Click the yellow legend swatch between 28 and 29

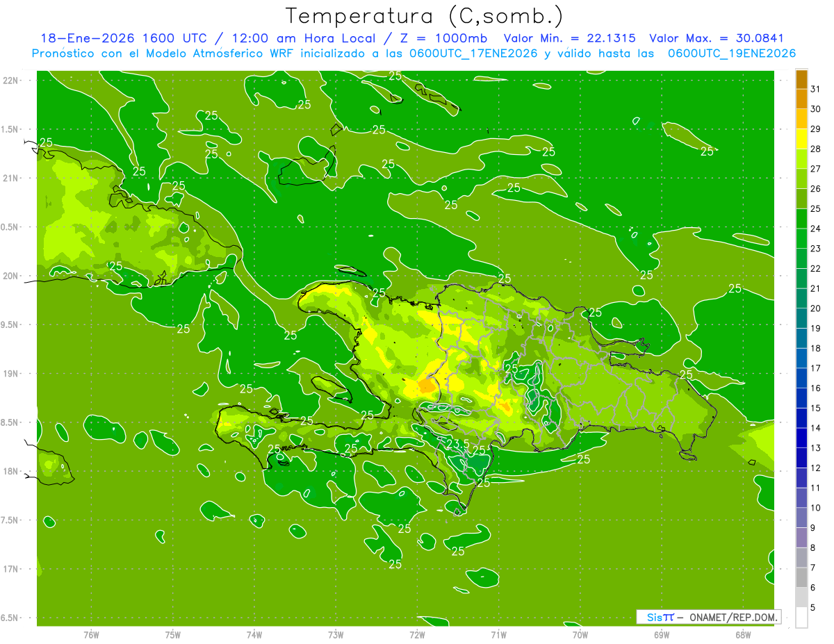tap(801, 139)
